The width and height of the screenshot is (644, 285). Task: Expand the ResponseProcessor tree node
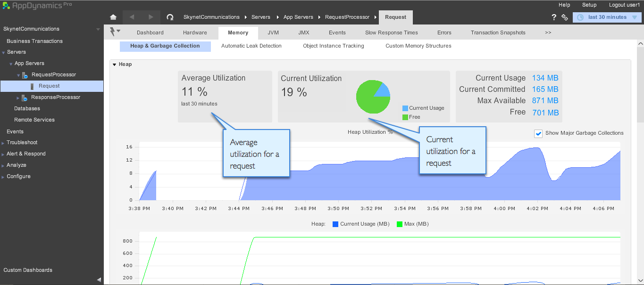tap(18, 98)
